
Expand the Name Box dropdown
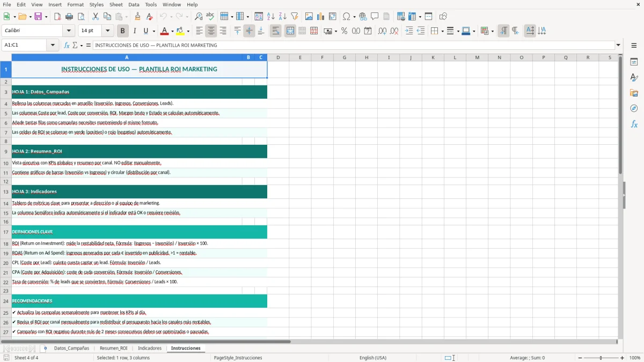click(53, 45)
